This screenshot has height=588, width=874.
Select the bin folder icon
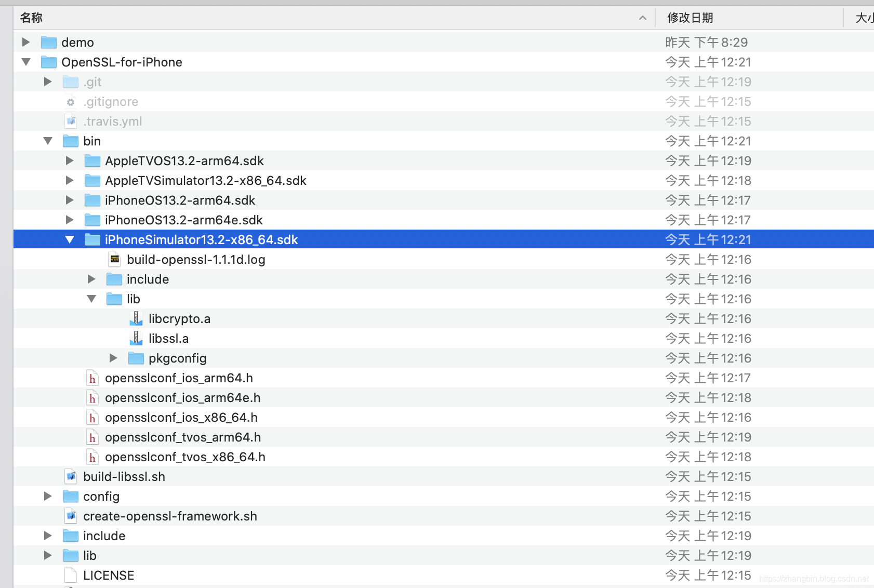pyautogui.click(x=71, y=141)
